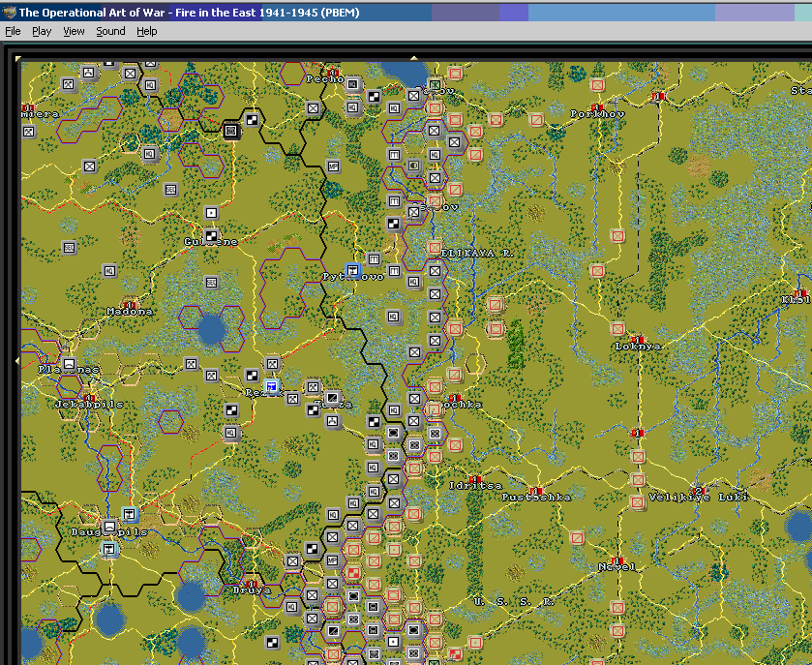This screenshot has height=665, width=812.
Task: Select the gray unit counter on Plavinas
Action: (x=68, y=364)
